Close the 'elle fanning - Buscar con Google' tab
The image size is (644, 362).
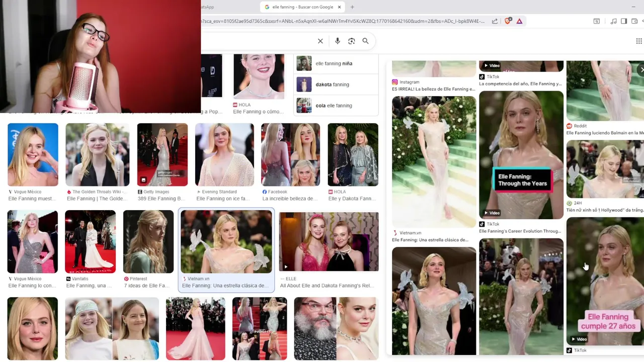(x=339, y=7)
